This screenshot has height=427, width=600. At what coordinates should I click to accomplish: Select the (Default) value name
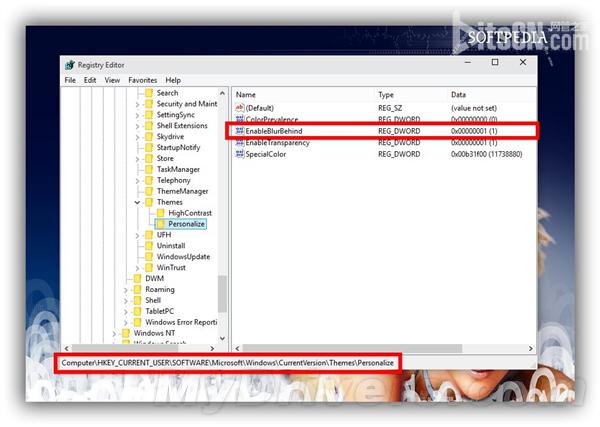pos(259,108)
